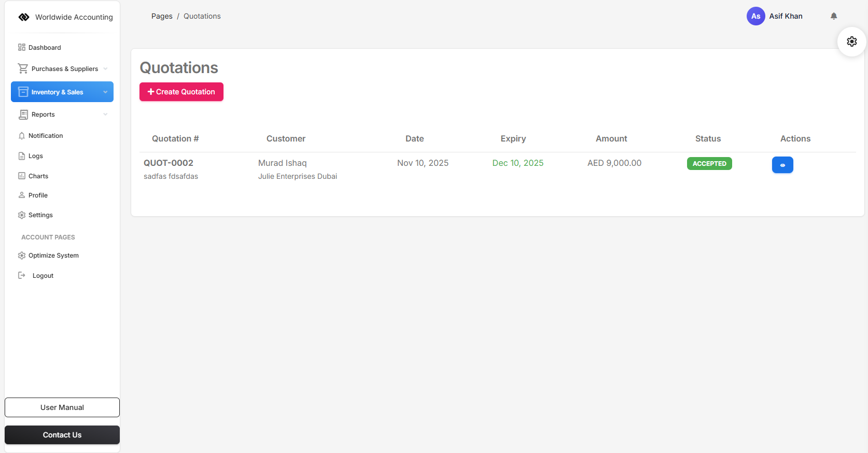Click the Worldwide Accounting logo icon
The width and height of the screenshot is (868, 453).
coord(24,17)
